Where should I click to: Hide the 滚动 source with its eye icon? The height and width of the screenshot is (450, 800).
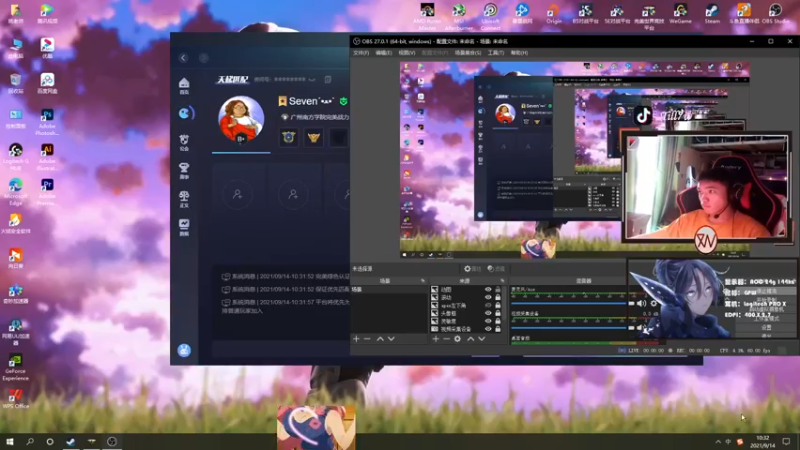click(488, 297)
